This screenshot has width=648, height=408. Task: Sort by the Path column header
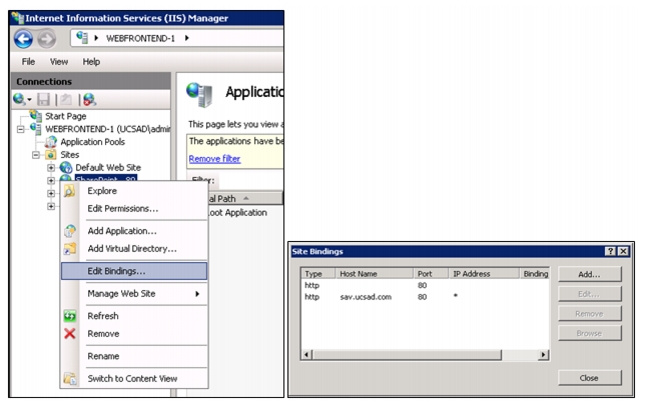pos(245,199)
